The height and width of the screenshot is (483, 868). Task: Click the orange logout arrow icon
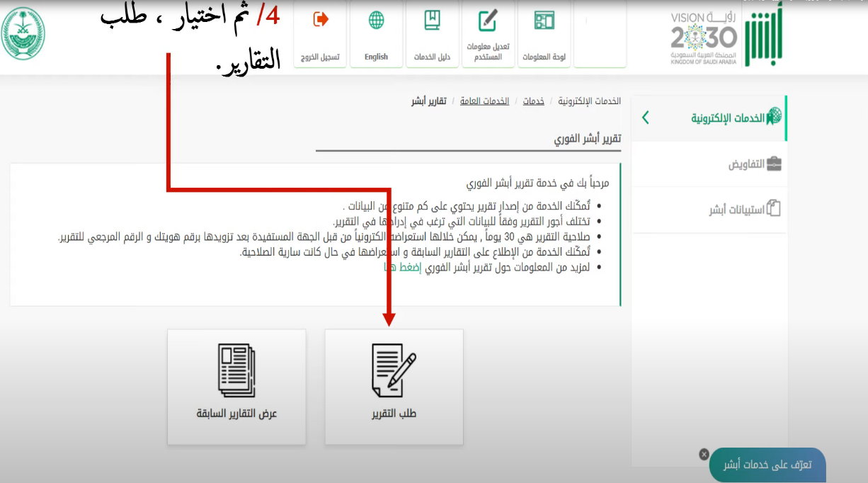[321, 19]
